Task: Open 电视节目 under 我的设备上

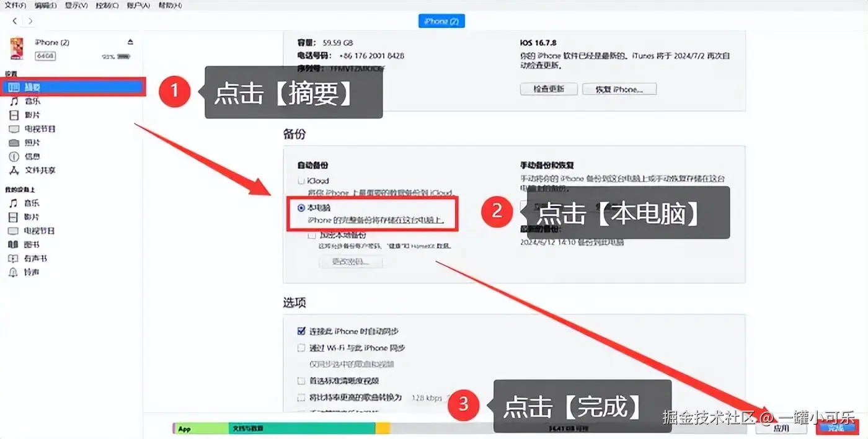Action: 39,231
